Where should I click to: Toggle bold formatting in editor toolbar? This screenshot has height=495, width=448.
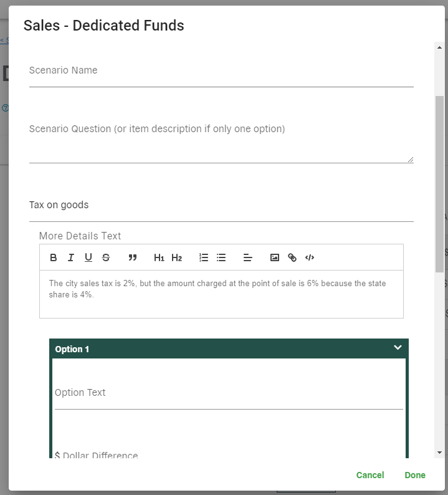54,257
